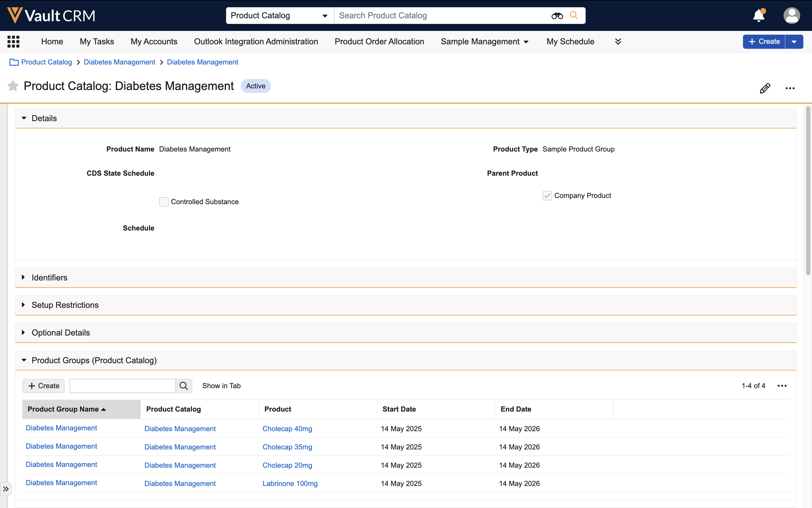This screenshot has width=812, height=508.
Task: Click the Product Groups search input field
Action: coord(122,386)
